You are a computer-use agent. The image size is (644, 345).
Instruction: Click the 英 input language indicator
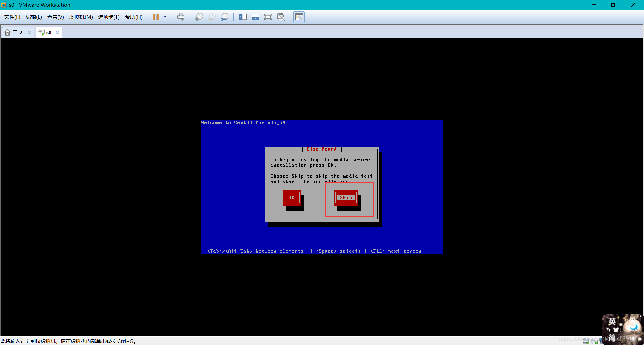pyautogui.click(x=612, y=322)
